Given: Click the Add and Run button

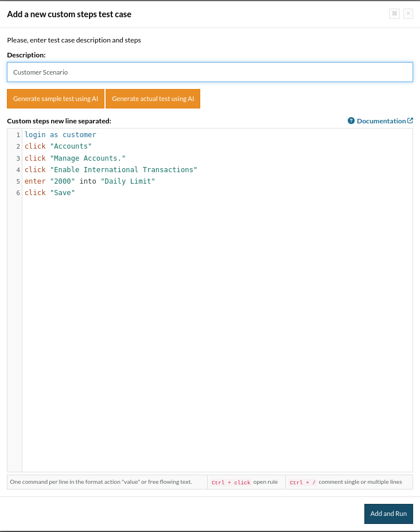Looking at the screenshot, I should [x=388, y=514].
